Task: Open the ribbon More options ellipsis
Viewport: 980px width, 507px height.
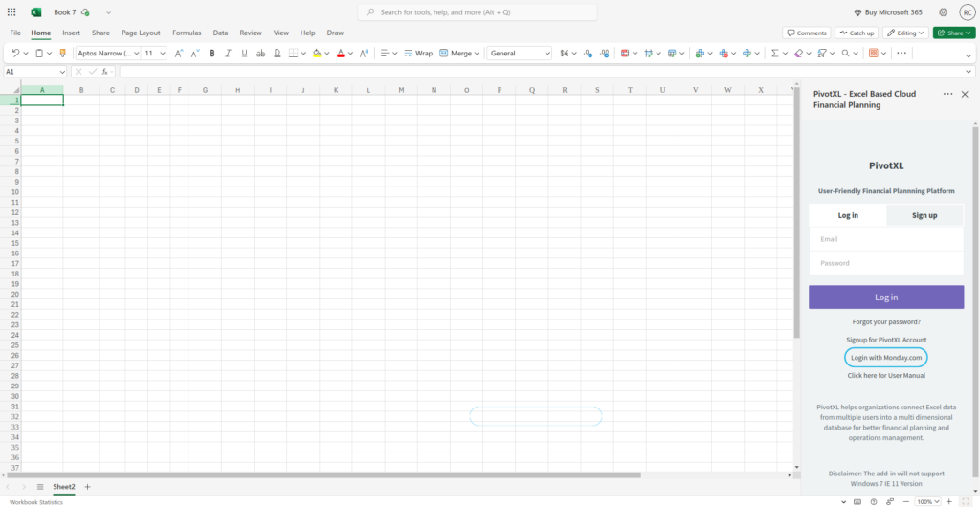Action: coord(902,53)
